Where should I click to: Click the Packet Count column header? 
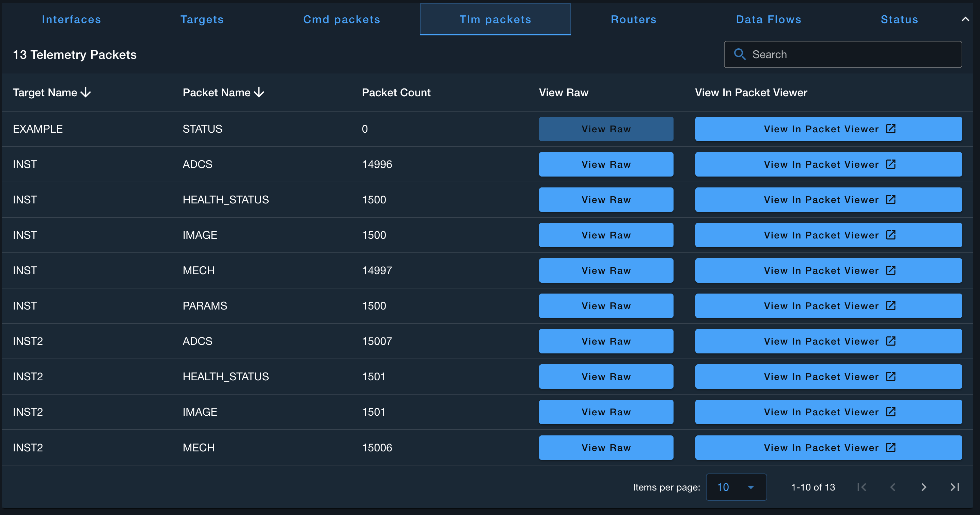pyautogui.click(x=396, y=93)
